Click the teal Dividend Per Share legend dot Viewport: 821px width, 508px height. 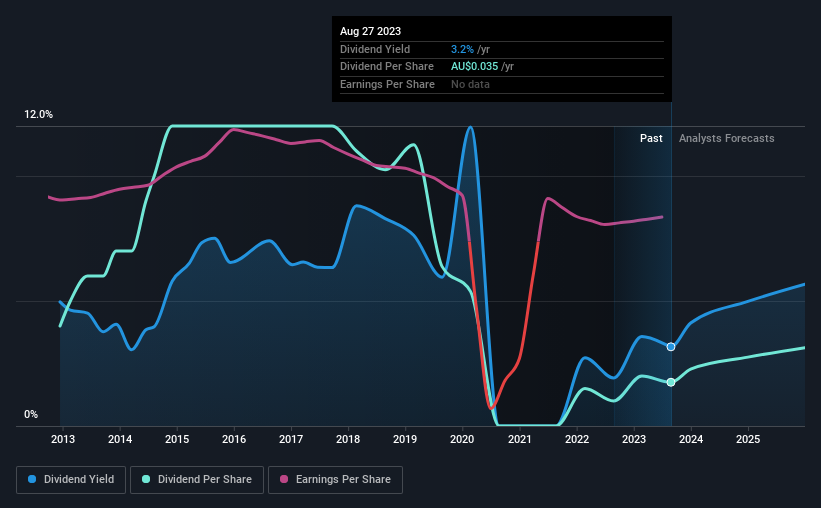[146, 479]
